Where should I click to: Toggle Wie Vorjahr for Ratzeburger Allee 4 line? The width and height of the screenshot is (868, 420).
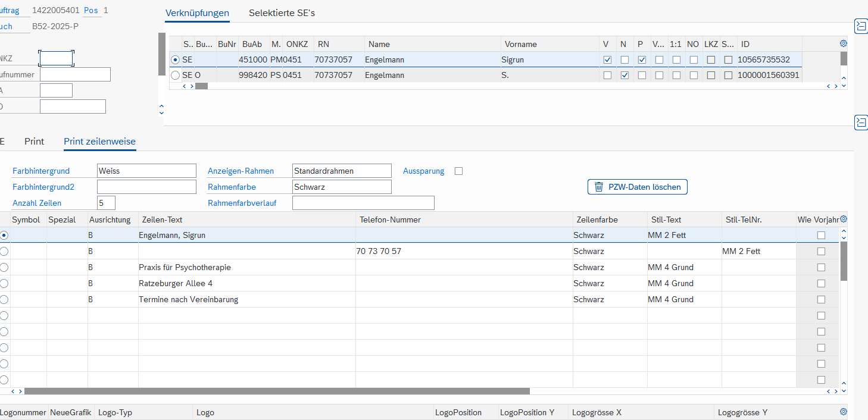(821, 283)
